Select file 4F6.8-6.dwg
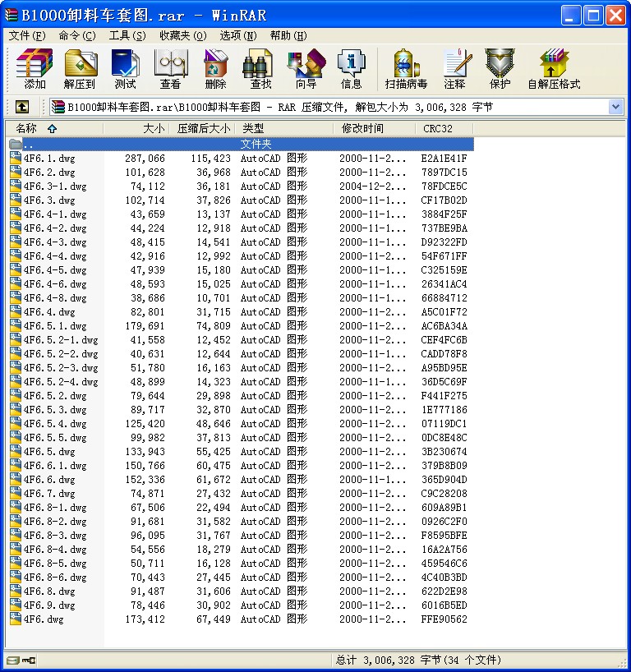This screenshot has height=672, width=631. 55,577
